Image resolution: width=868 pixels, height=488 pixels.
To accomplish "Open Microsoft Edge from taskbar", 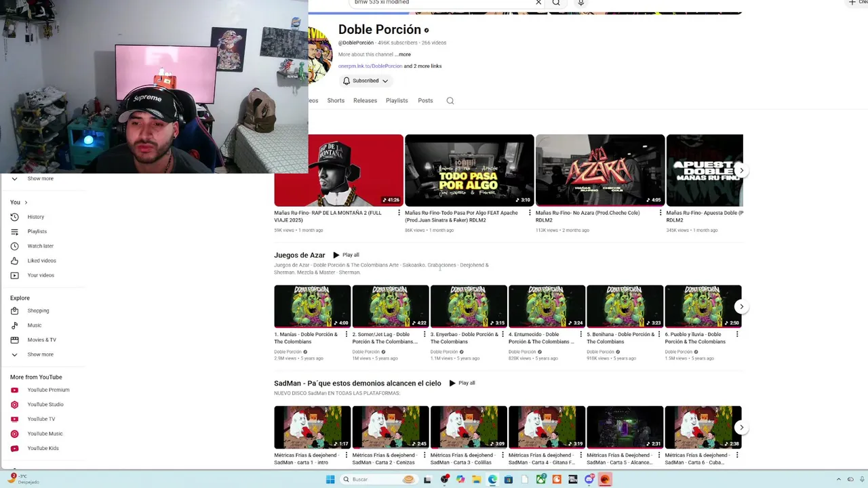I will point(492,479).
